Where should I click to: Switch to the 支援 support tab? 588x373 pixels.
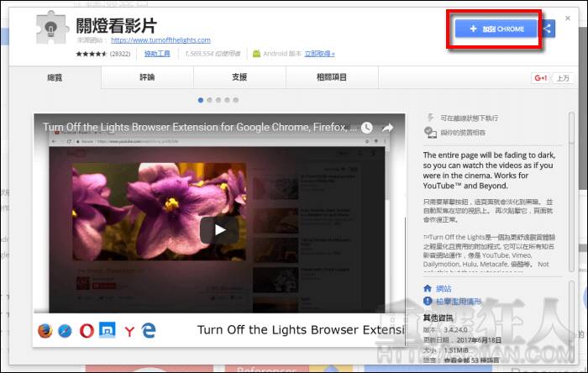click(x=239, y=77)
